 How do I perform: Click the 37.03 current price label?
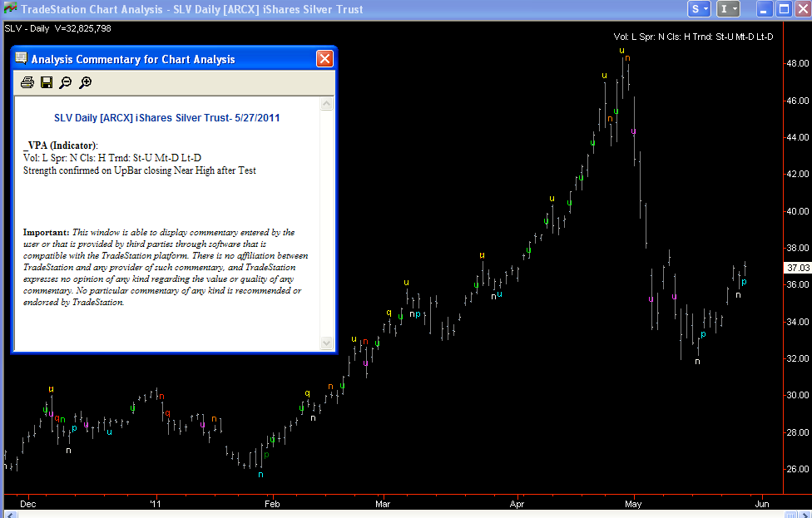(798, 268)
